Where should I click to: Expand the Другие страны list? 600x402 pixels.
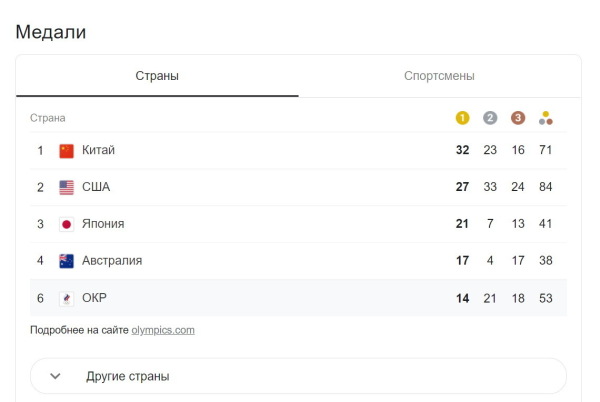(298, 376)
